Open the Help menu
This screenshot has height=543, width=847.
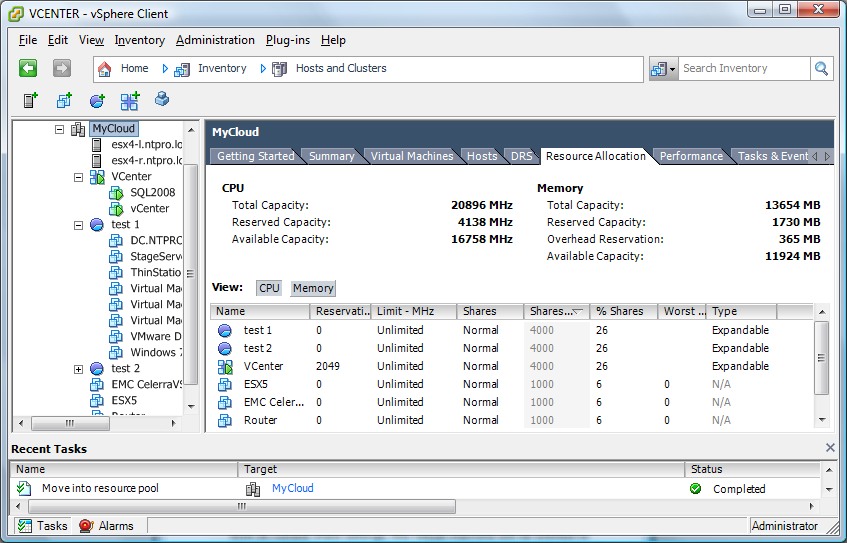point(333,40)
